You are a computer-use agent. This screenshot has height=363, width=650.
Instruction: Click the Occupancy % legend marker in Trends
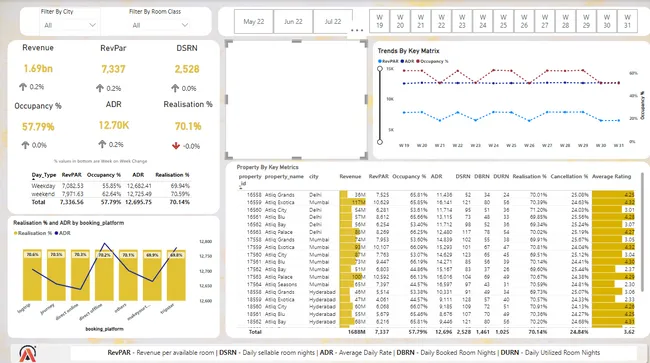pos(418,61)
